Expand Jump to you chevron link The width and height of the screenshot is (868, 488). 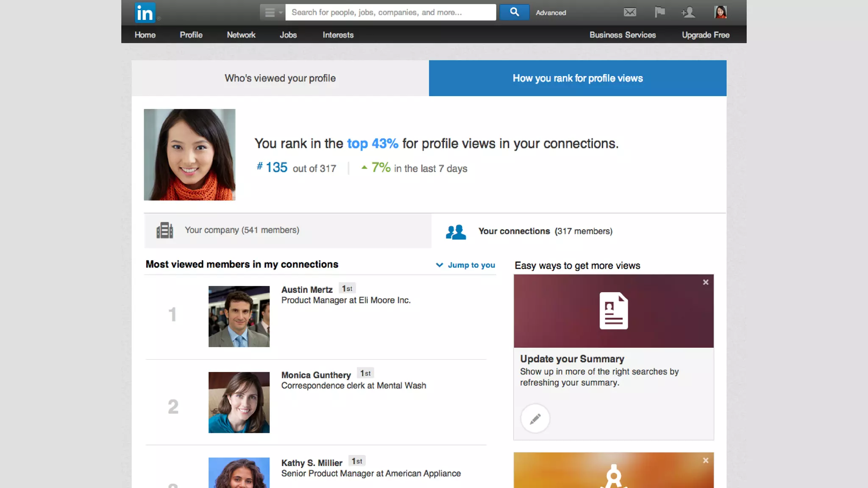coord(465,265)
